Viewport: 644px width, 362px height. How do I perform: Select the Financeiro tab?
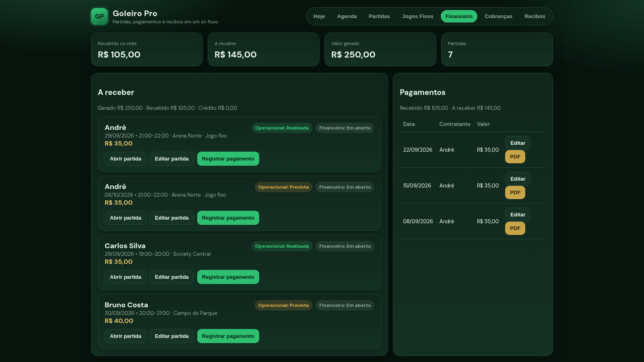pos(459,16)
